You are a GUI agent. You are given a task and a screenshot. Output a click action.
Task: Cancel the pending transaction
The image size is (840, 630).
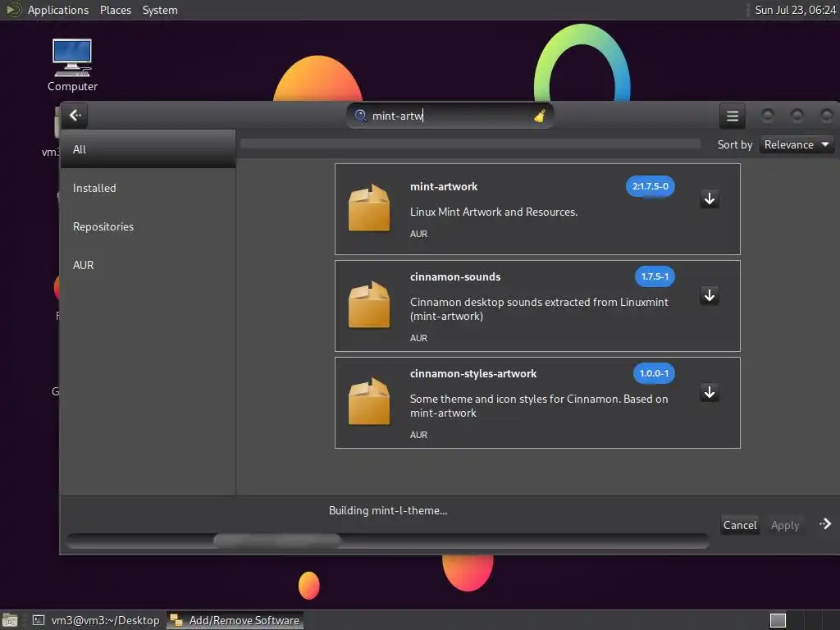(740, 525)
